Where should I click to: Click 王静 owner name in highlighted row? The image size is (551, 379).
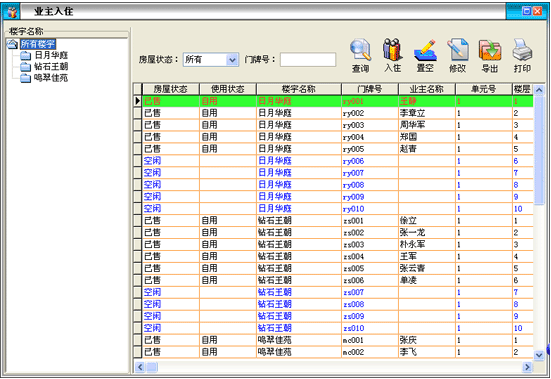click(x=408, y=101)
